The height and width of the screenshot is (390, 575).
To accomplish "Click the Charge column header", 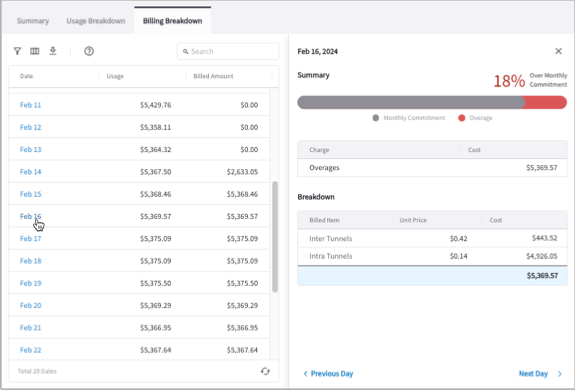I will click(x=319, y=150).
